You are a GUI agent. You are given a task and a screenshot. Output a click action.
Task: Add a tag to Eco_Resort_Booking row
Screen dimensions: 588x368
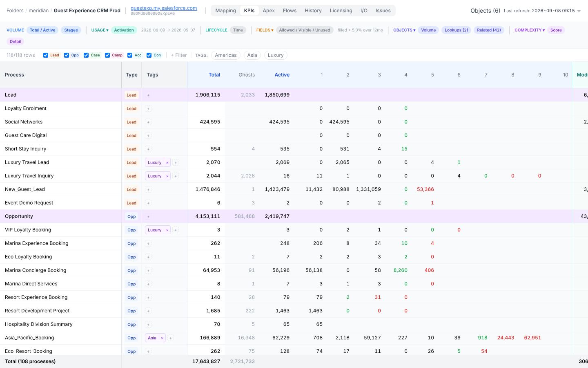click(x=148, y=351)
